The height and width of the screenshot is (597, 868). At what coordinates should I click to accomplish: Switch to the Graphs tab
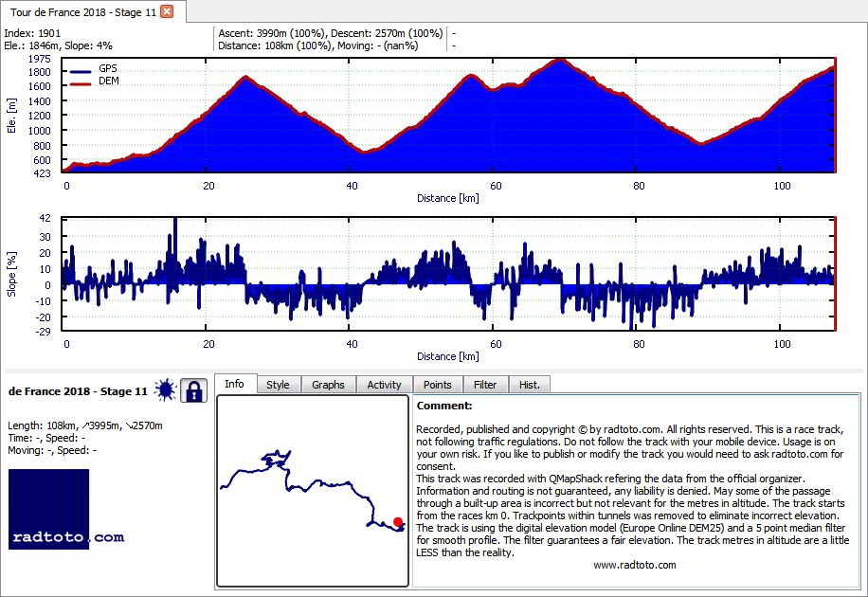pyautogui.click(x=328, y=385)
